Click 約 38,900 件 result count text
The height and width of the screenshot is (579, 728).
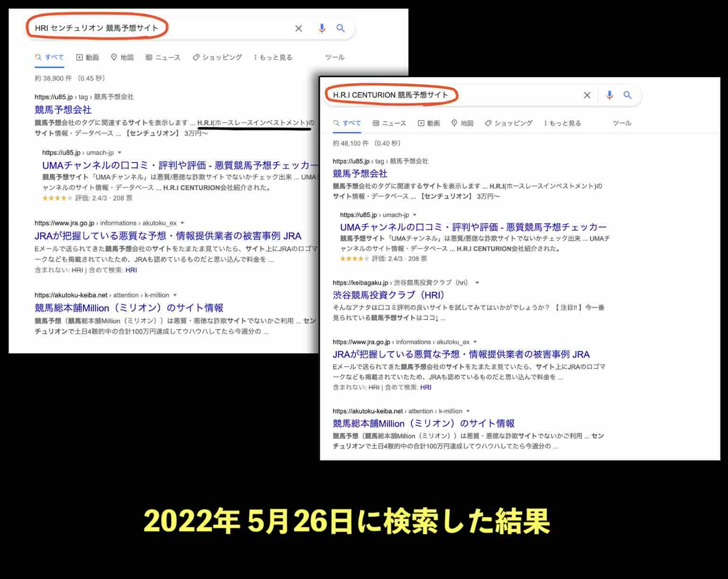tap(69, 78)
